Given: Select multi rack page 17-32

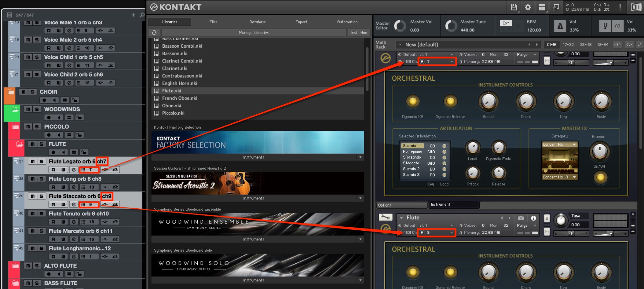Looking at the screenshot, I should [x=569, y=45].
